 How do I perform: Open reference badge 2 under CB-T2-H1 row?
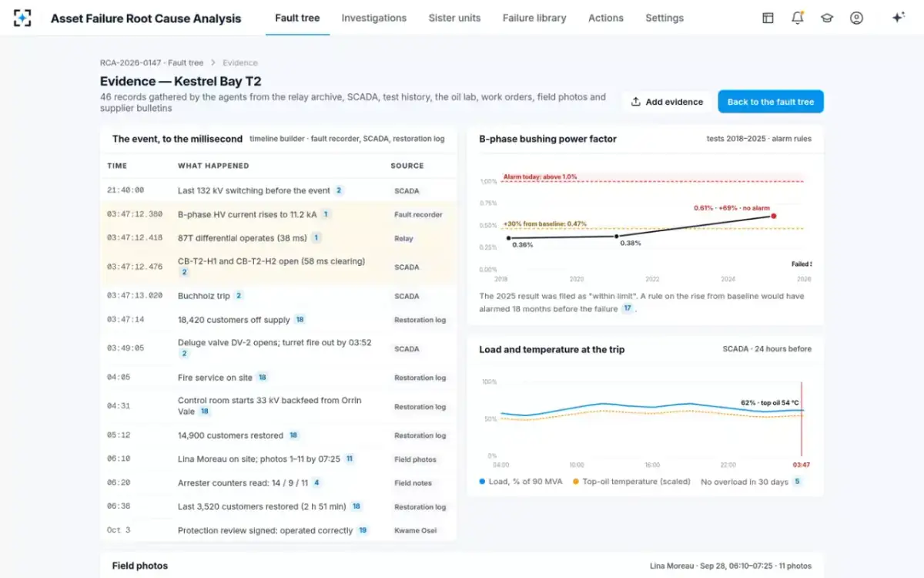184,272
